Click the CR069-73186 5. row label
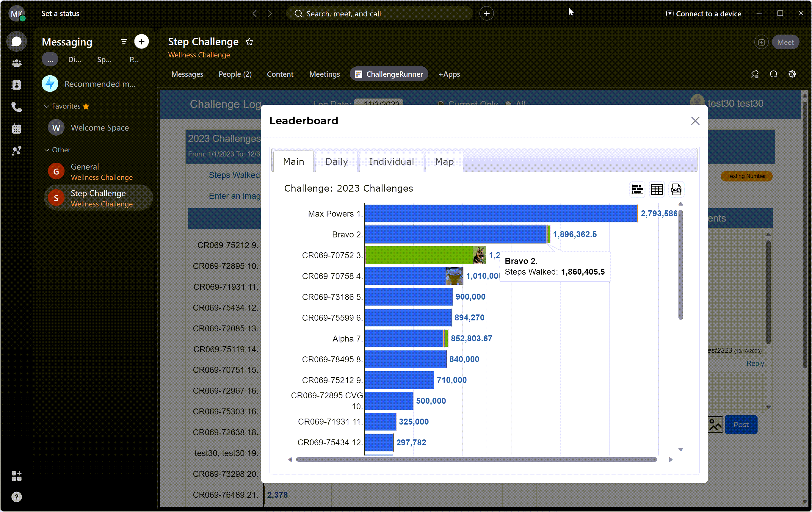The height and width of the screenshot is (512, 812). [332, 297]
